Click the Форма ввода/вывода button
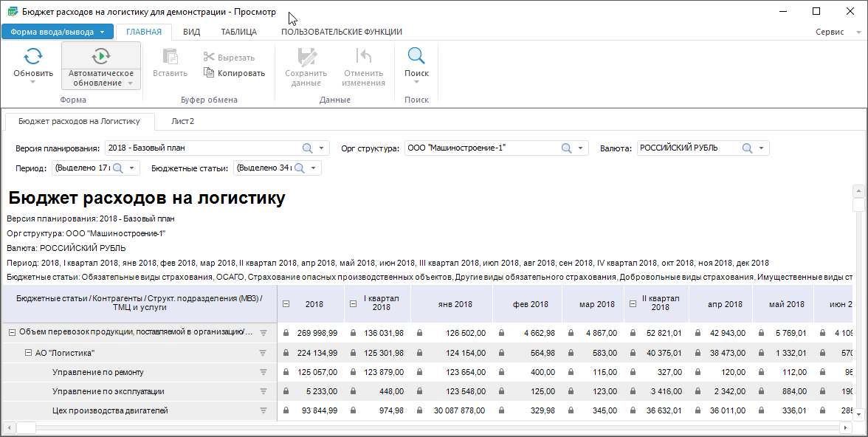Image resolution: width=868 pixels, height=437 pixels. coord(58,32)
